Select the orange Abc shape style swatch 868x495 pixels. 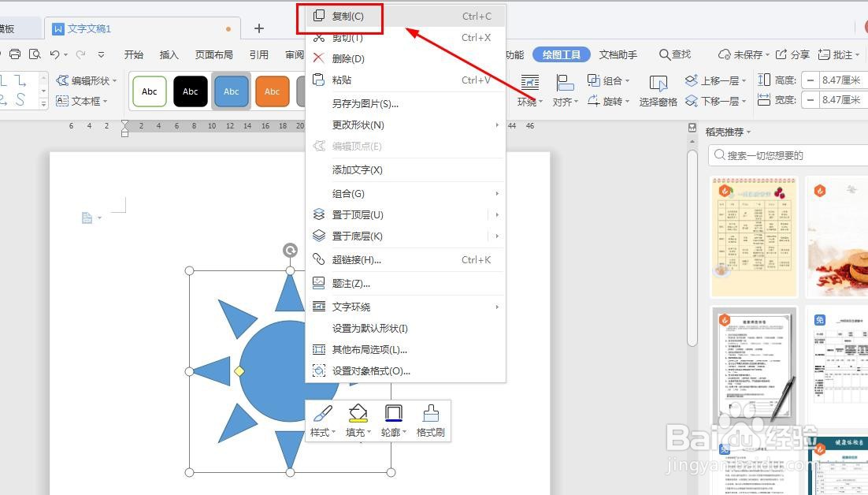tap(273, 91)
